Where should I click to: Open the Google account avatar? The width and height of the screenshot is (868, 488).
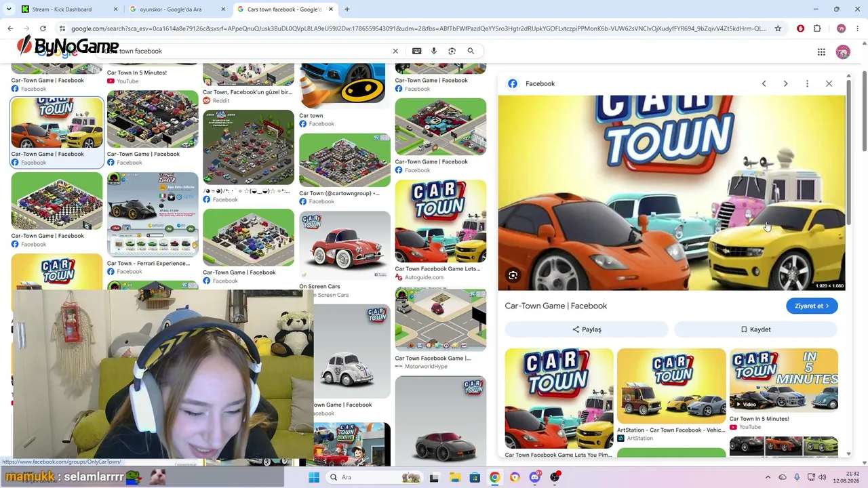(x=843, y=52)
